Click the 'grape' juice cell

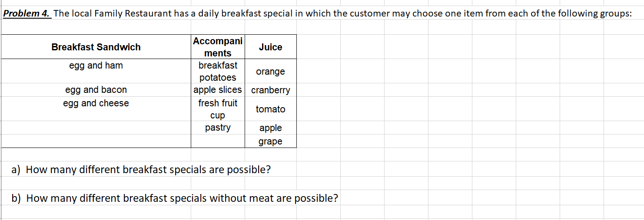[x=270, y=141]
